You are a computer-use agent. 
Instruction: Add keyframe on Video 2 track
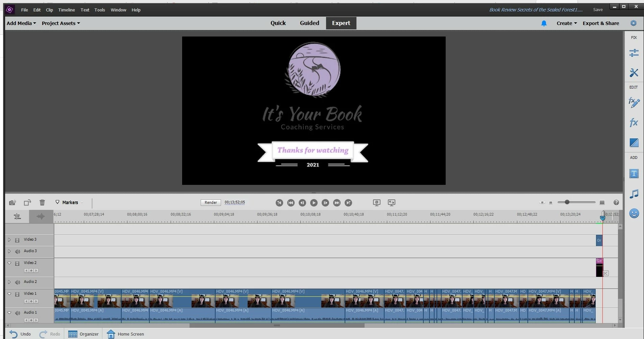[x=31, y=271]
